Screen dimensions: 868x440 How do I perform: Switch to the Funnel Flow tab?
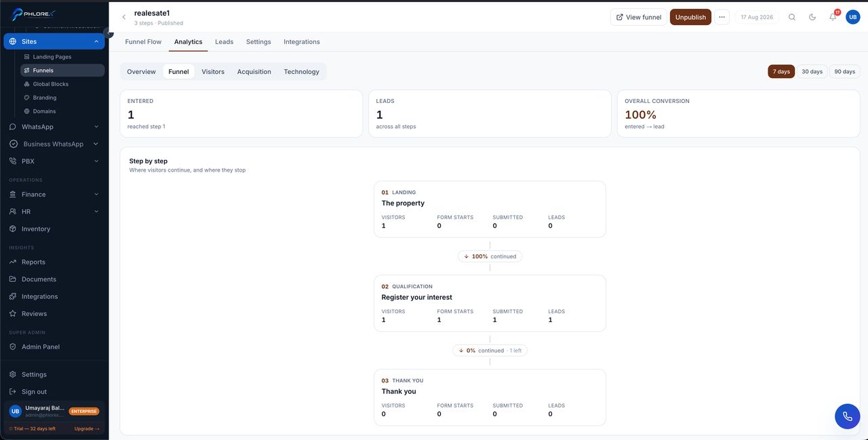(143, 42)
